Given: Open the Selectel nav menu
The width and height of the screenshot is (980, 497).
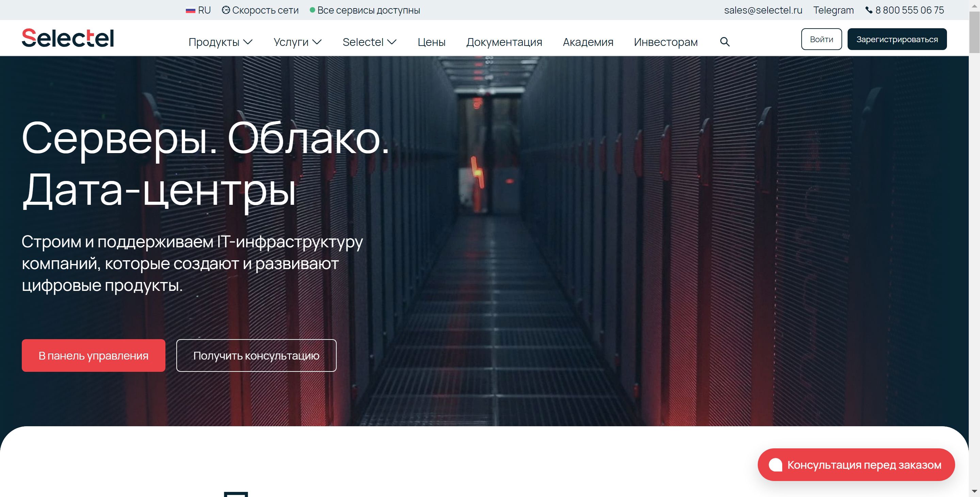Looking at the screenshot, I should click(369, 42).
